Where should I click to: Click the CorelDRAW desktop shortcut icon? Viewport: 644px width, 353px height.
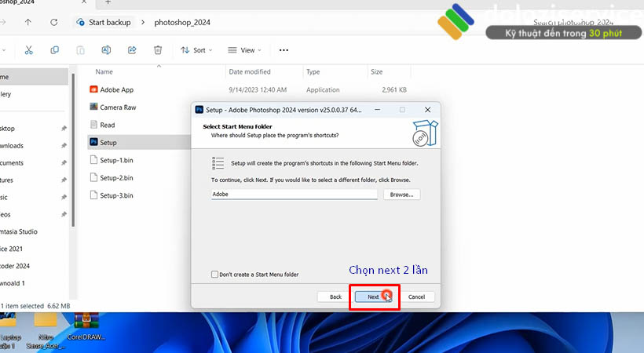point(86,322)
